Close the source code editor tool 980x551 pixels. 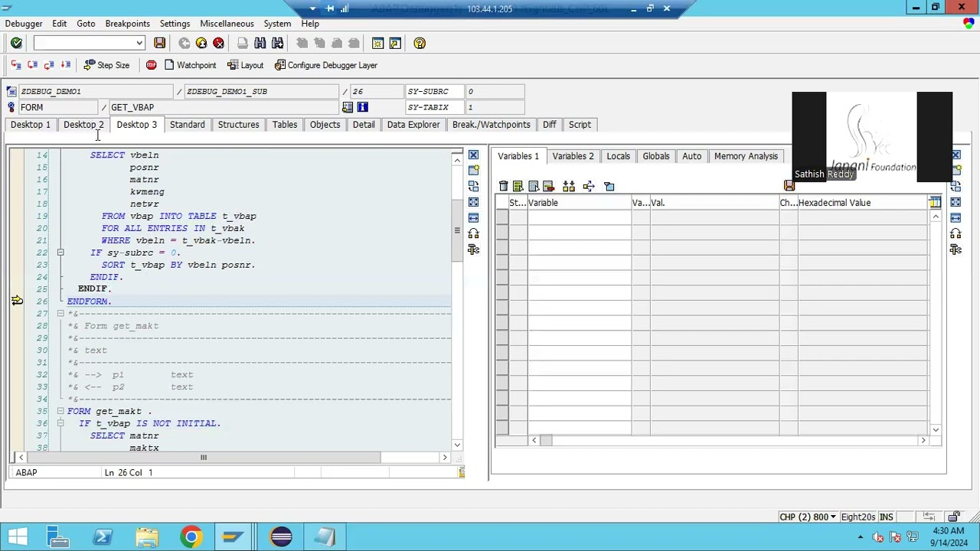coord(473,155)
